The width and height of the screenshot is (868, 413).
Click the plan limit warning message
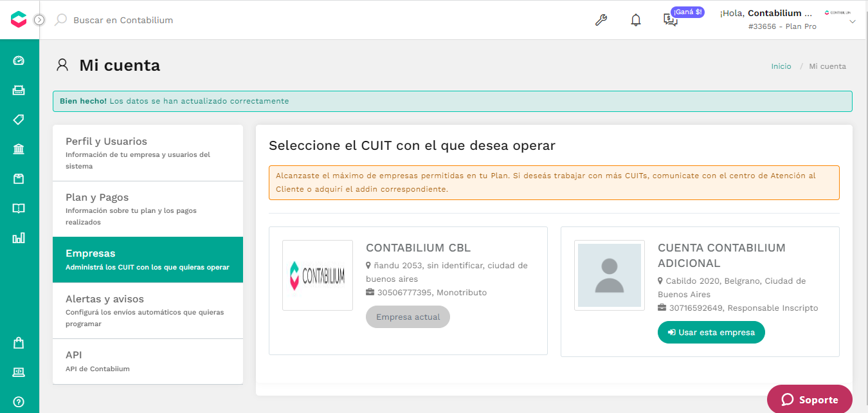(554, 183)
